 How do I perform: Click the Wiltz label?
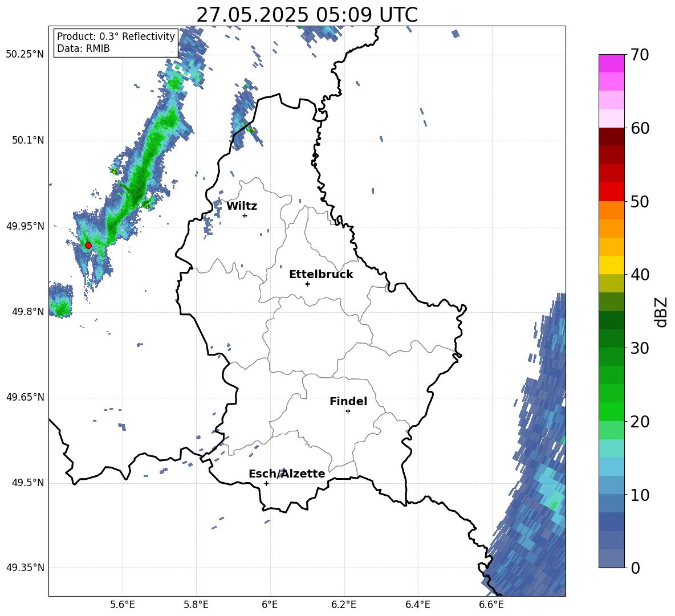tap(242, 206)
